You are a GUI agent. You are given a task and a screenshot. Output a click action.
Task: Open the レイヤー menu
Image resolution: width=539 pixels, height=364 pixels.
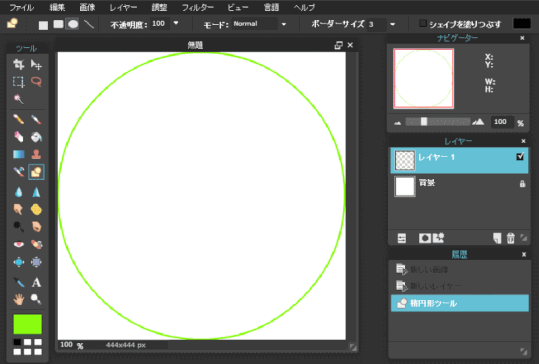pyautogui.click(x=123, y=7)
